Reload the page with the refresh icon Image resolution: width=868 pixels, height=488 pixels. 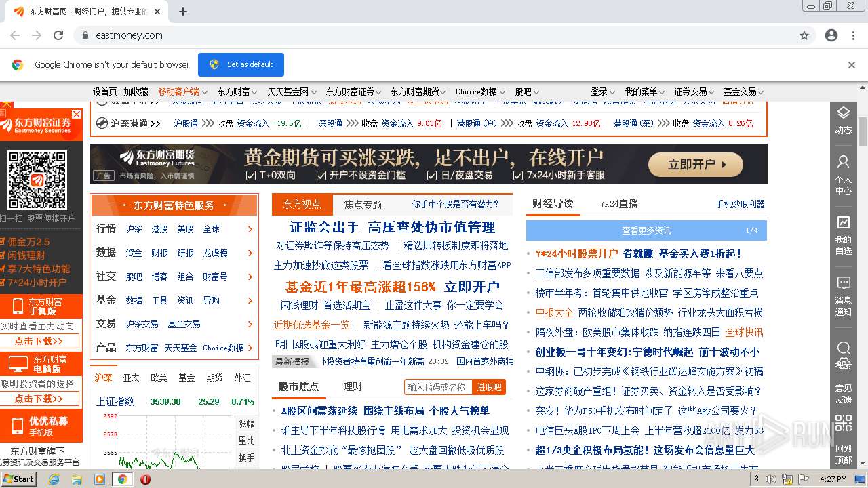(x=58, y=35)
